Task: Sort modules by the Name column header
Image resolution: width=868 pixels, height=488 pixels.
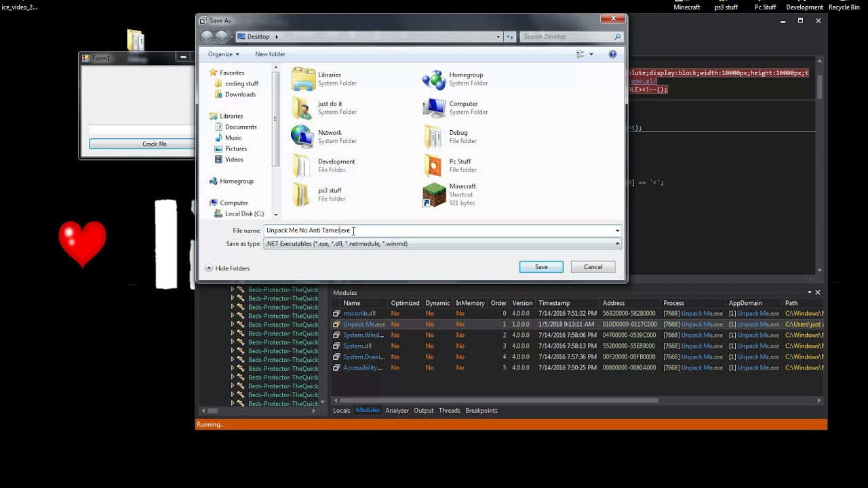Action: coord(351,303)
